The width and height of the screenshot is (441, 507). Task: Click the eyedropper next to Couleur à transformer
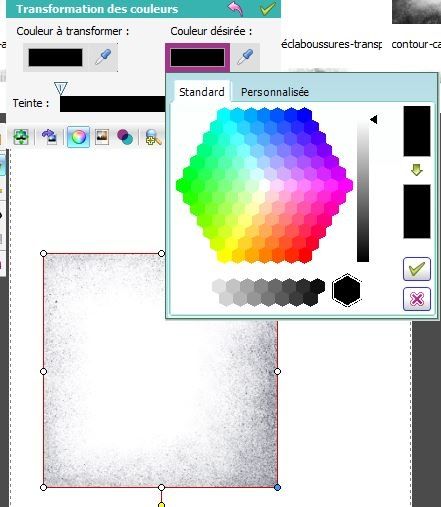tap(103, 57)
